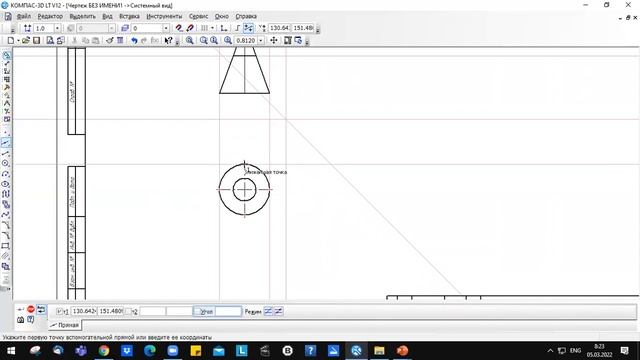
Task: Expand the grid options dropdown arrow
Action: [212, 28]
